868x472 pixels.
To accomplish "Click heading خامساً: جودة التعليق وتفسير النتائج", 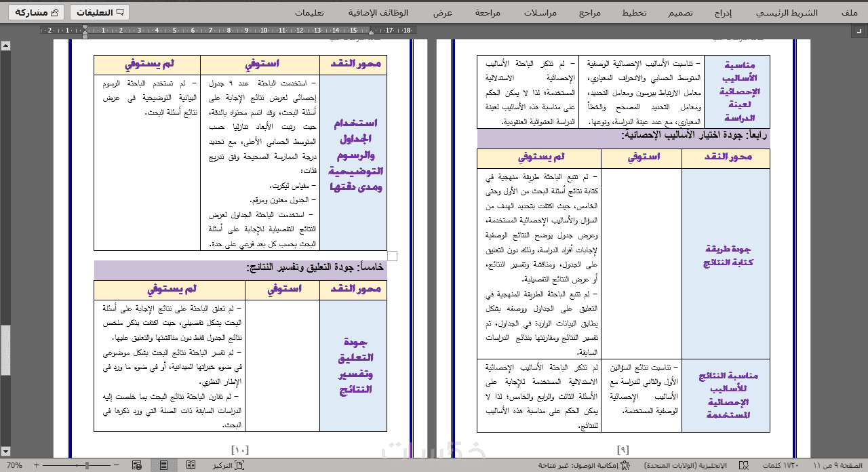I will [x=315, y=269].
